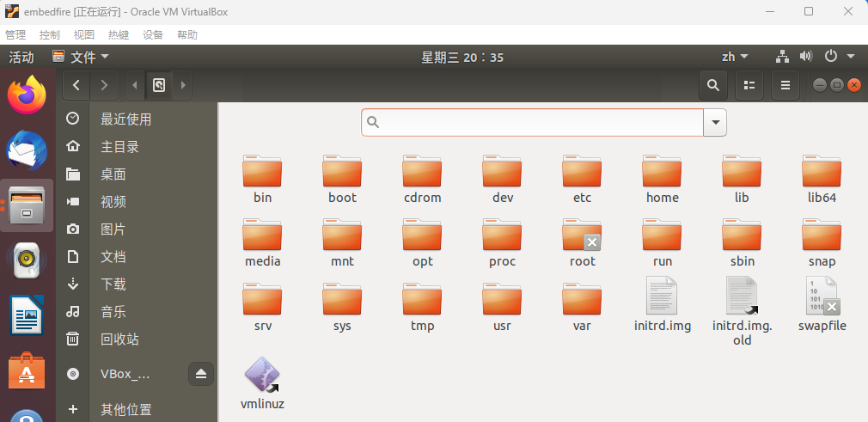Click the root drive path button
The image size is (868, 422).
coord(159,85)
